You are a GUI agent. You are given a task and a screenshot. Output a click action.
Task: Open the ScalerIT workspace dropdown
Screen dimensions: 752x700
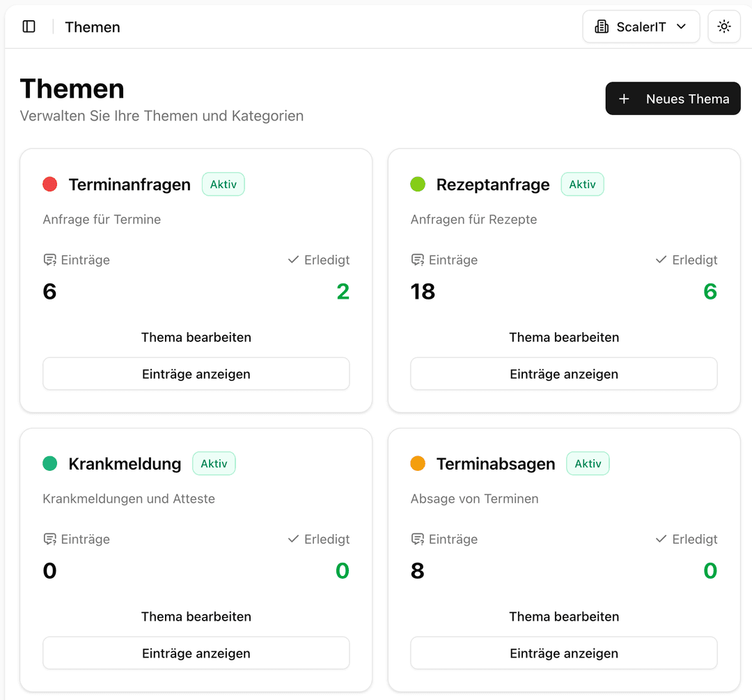[641, 26]
